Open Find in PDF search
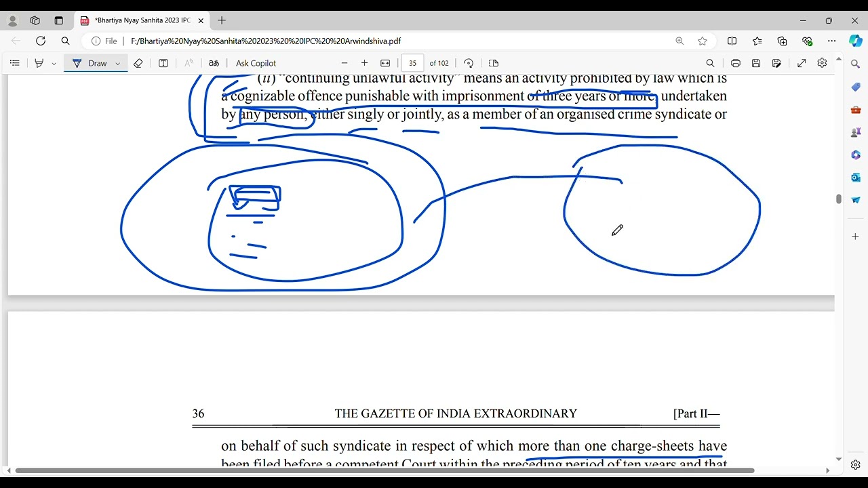 coord(710,63)
